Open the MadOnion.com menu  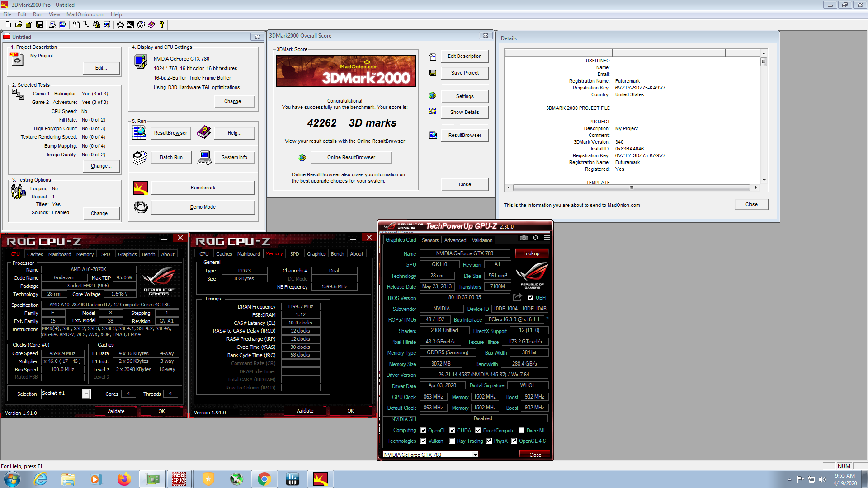tap(85, 14)
